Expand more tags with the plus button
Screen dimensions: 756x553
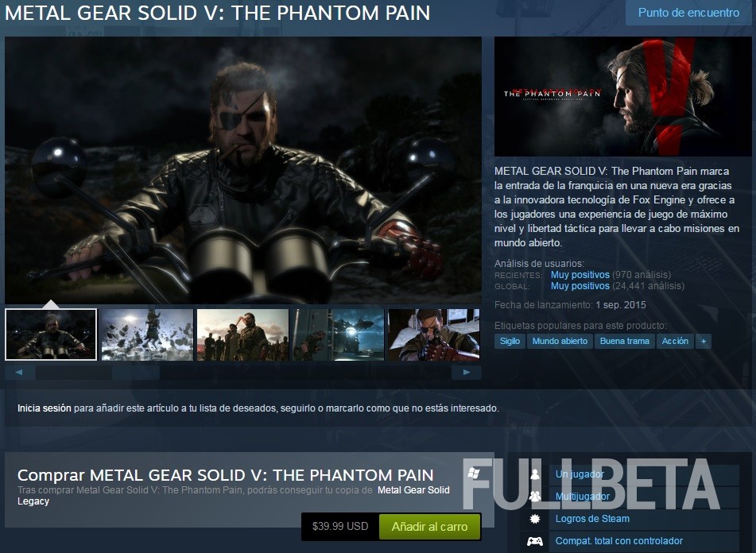[704, 341]
